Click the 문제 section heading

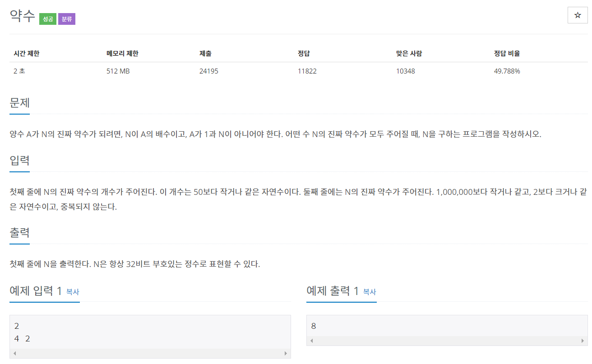(x=19, y=102)
